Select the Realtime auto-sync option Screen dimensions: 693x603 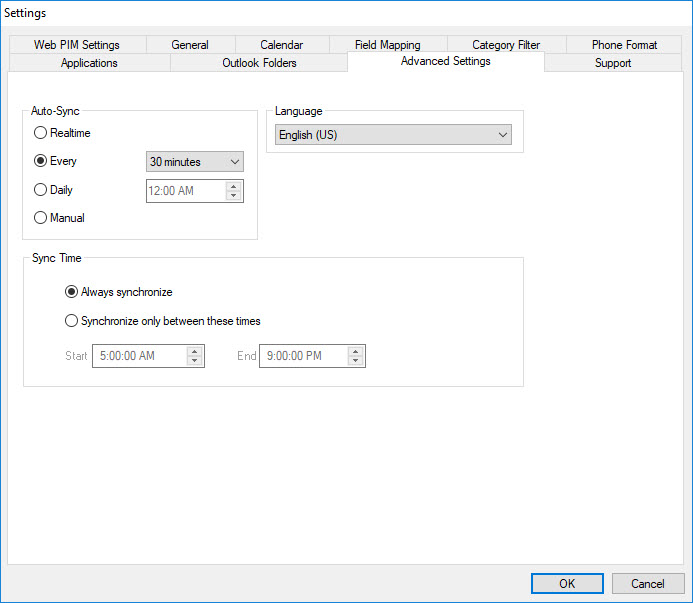click(41, 133)
